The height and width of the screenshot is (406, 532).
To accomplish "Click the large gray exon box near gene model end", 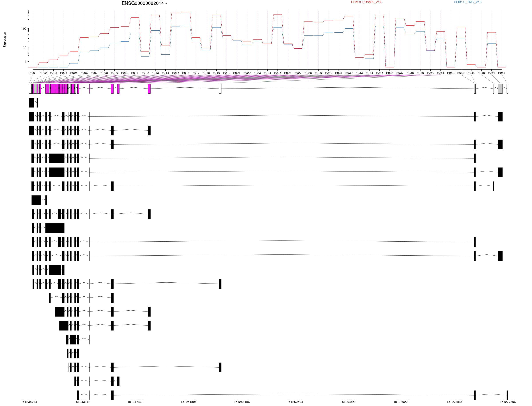I will [500, 89].
